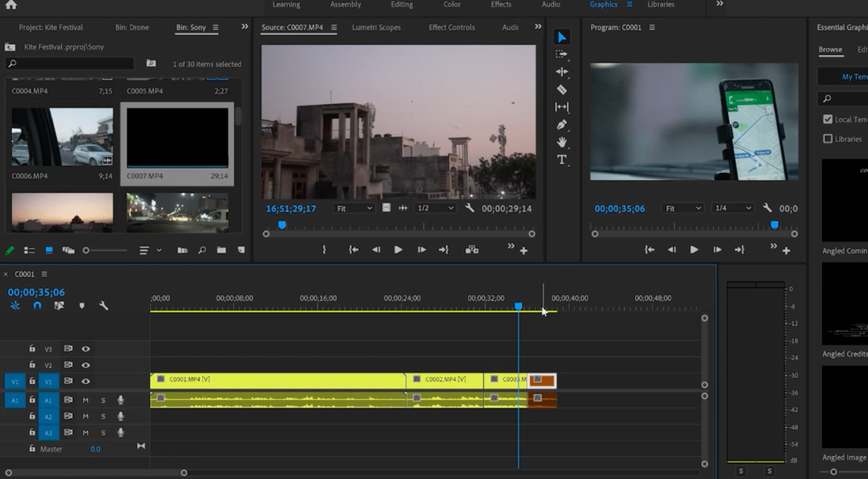This screenshot has height=479, width=868.
Task: Select the C0006.MP4 clip thumbnail
Action: coord(62,137)
